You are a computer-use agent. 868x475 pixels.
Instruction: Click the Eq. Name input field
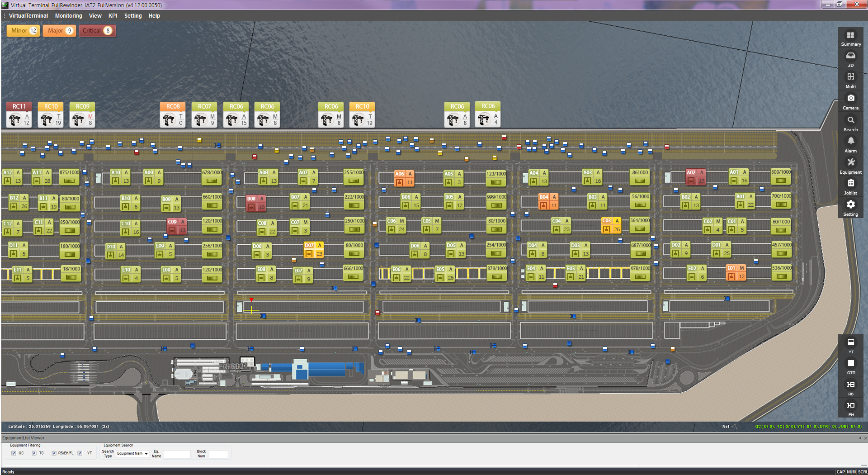point(176,454)
